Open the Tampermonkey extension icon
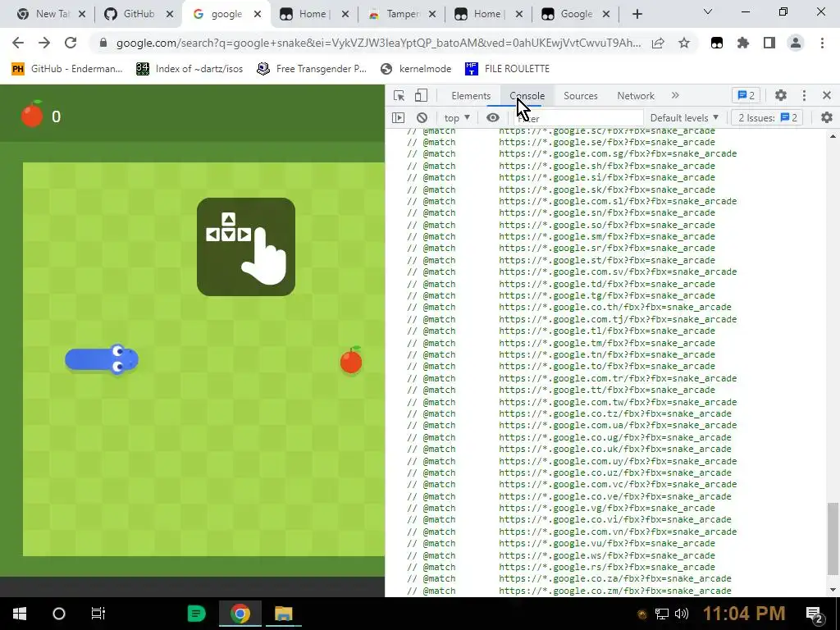 717,43
